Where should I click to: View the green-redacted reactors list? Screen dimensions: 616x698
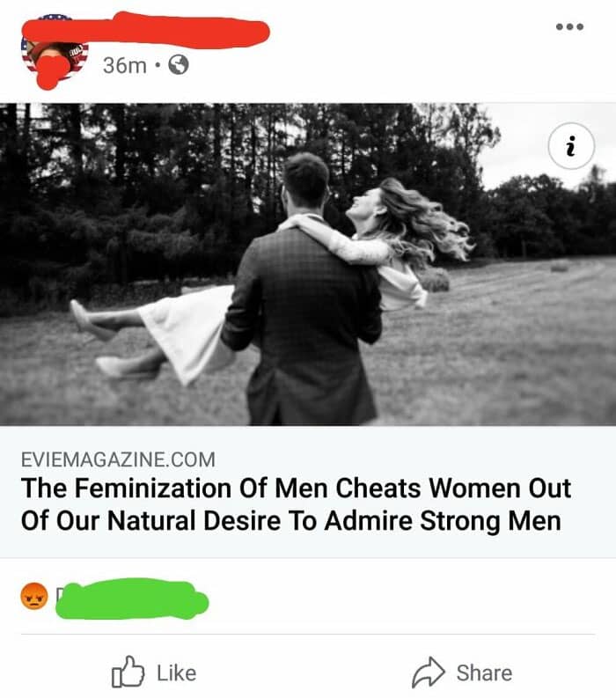pyautogui.click(x=132, y=599)
